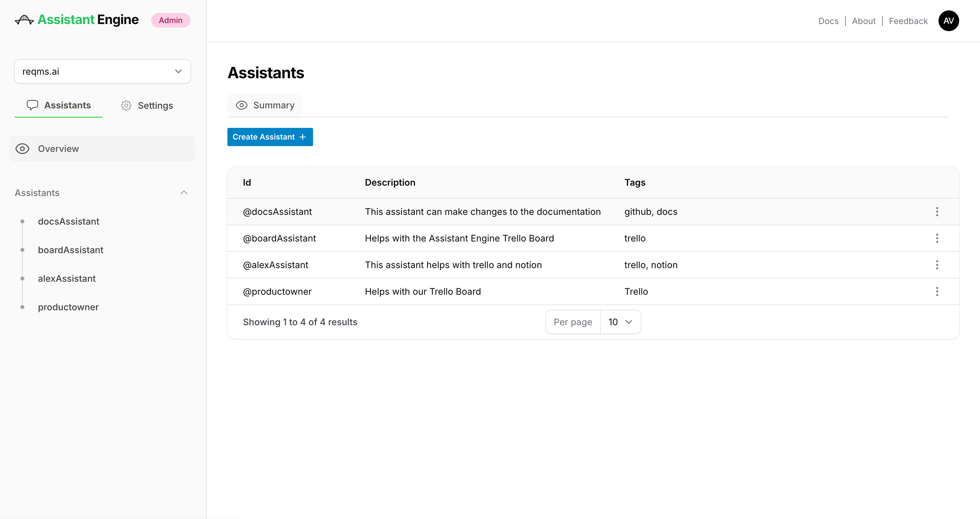This screenshot has height=519, width=980.
Task: Click the Assistants page heading
Action: click(266, 73)
